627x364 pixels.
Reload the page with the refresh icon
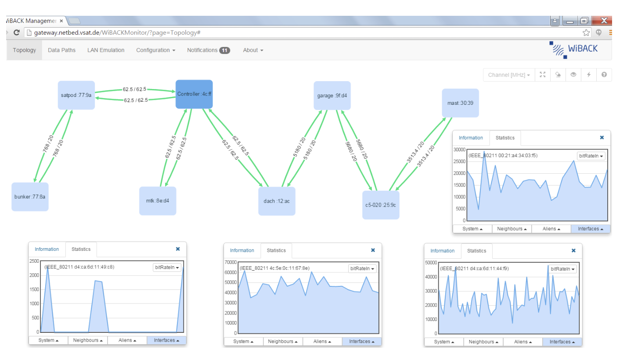17,32
